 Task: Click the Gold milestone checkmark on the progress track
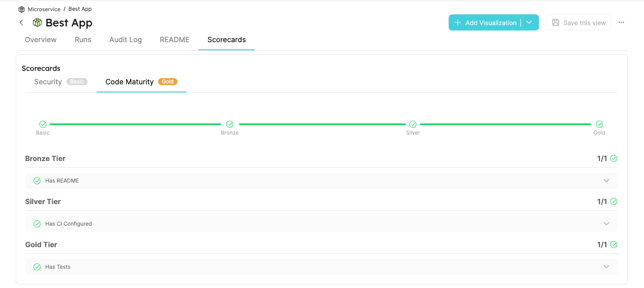(599, 124)
